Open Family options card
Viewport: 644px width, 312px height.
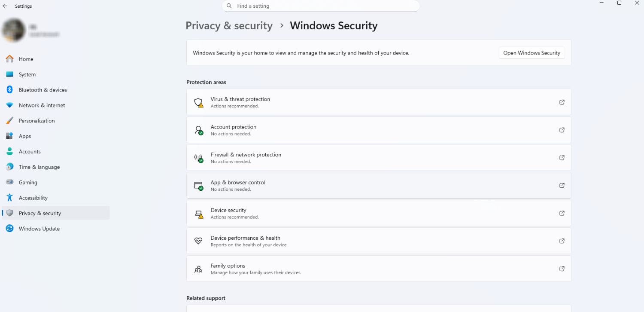379,269
